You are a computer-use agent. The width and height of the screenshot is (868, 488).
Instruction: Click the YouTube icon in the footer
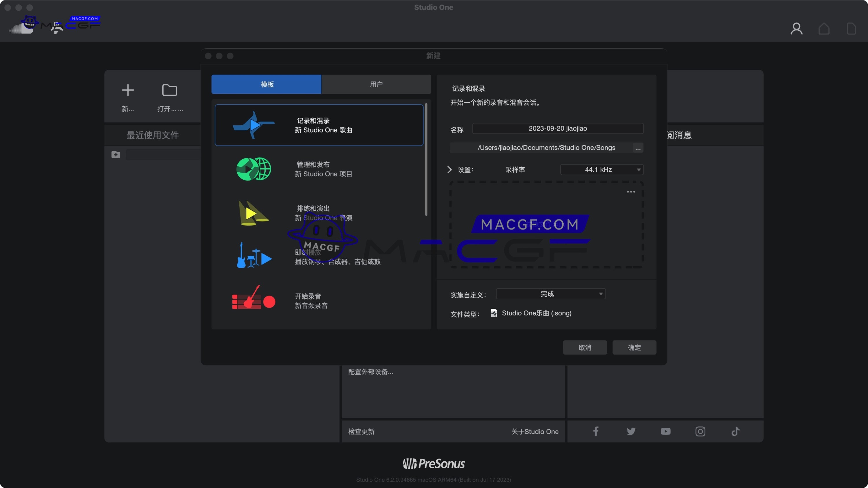coord(665,431)
